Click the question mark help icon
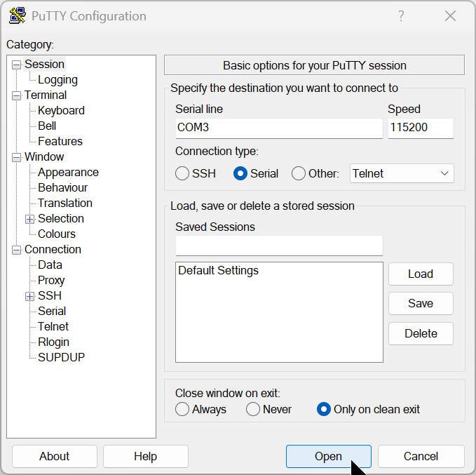 pyautogui.click(x=401, y=15)
